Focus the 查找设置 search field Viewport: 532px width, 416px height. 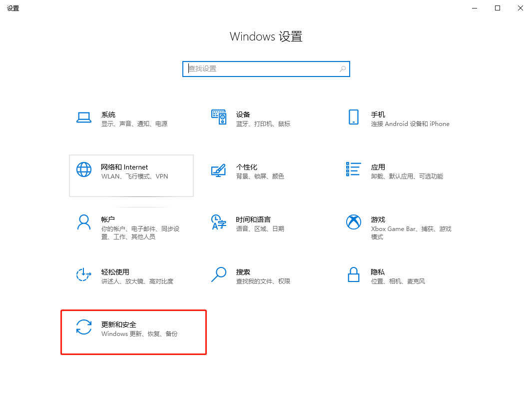[266, 69]
